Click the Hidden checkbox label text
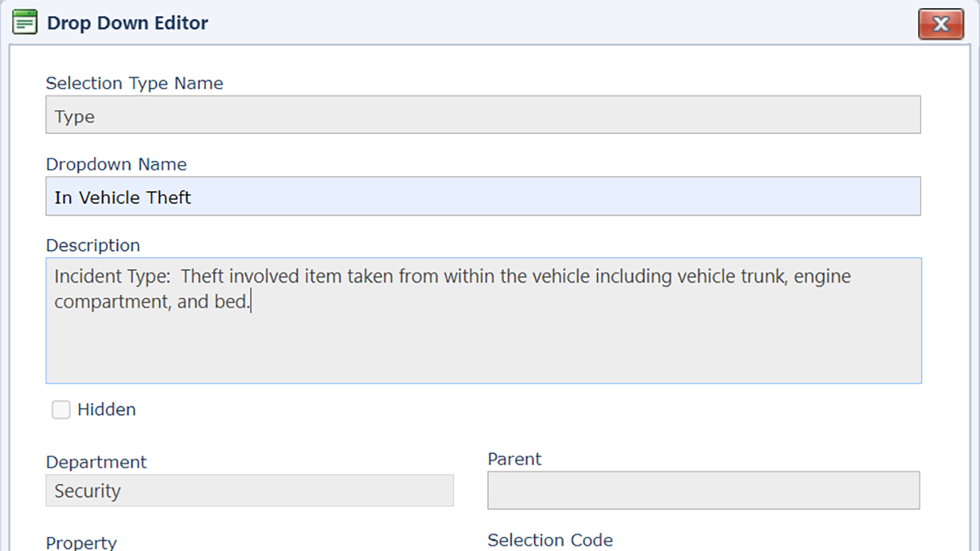 point(106,410)
